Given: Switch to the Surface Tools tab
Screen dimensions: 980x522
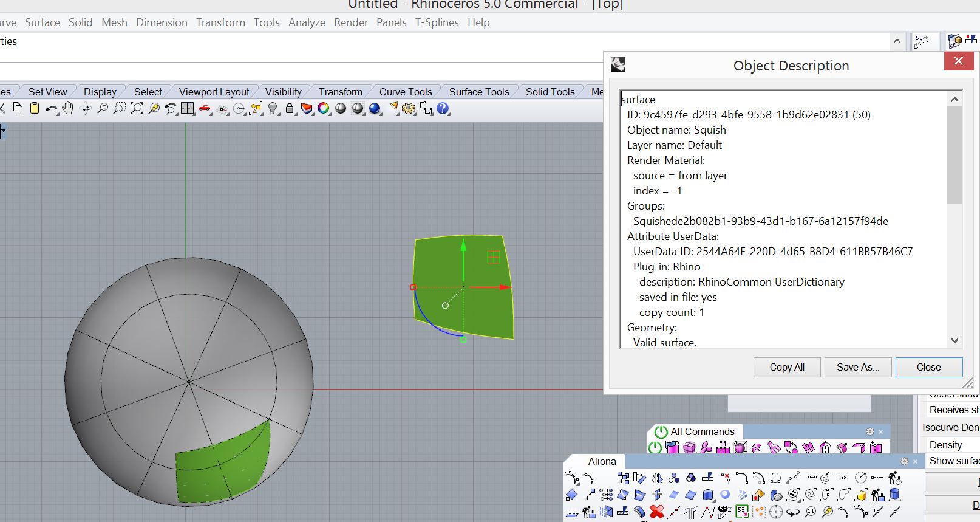Looking at the screenshot, I should click(478, 92).
